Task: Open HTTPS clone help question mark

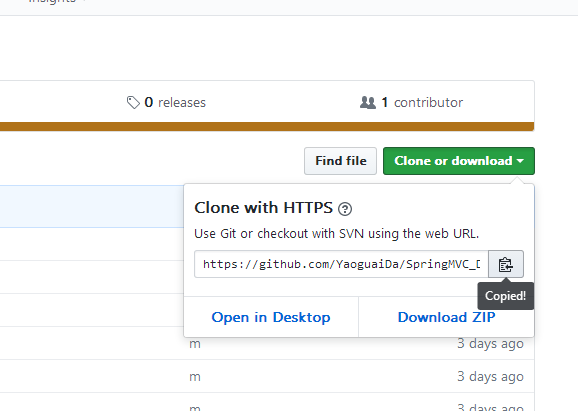Action: 345,209
